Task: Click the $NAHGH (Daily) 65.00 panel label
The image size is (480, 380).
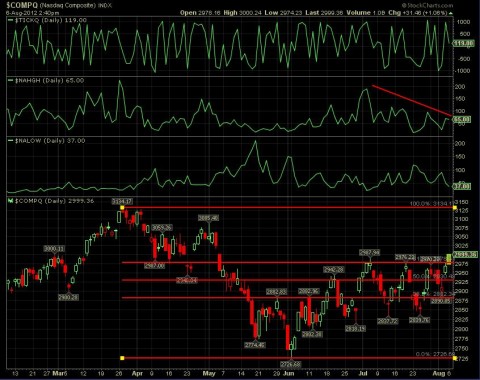Action: tap(49, 80)
